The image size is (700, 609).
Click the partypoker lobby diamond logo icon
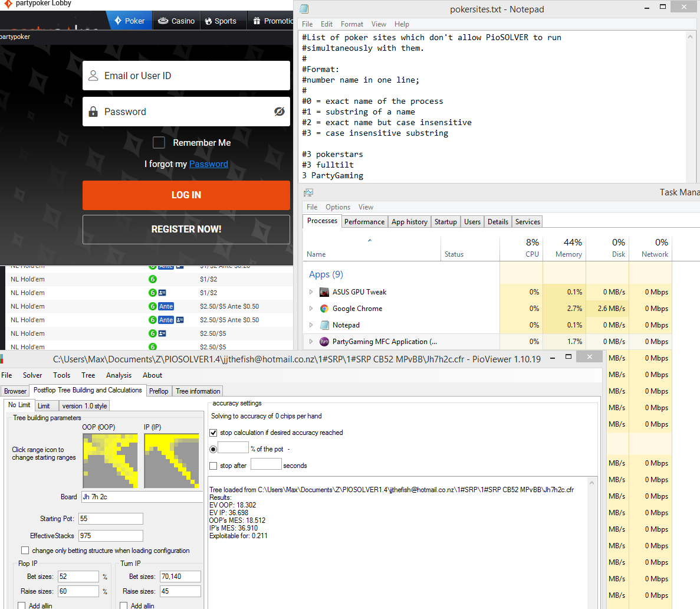8,4
